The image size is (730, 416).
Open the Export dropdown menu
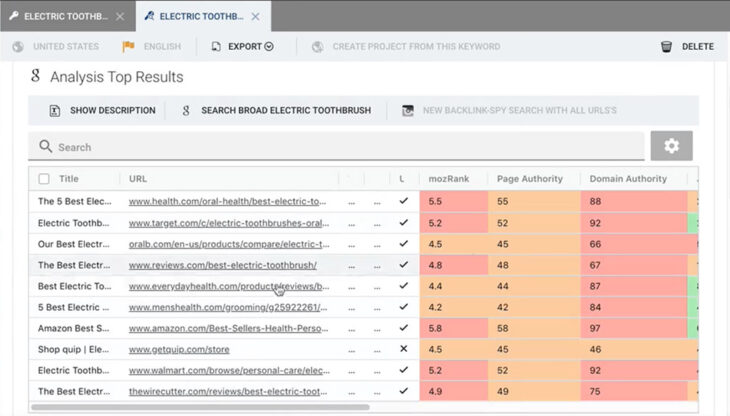tap(243, 46)
